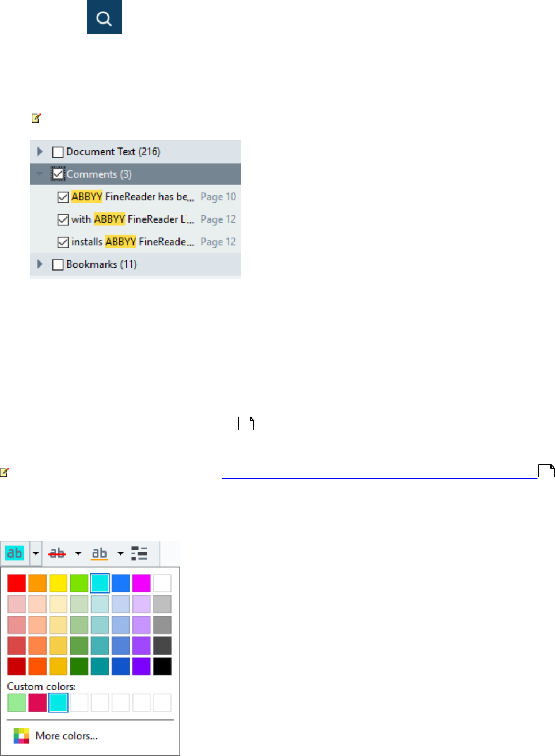The image size is (555, 756).
Task: Click the magnifier search icon
Action: click(104, 17)
